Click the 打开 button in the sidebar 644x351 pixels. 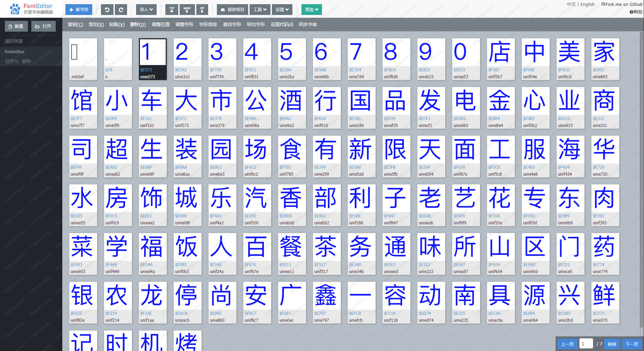point(44,26)
